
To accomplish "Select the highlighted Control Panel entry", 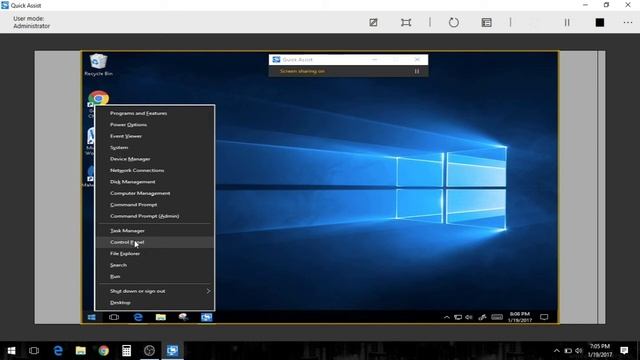I will 155,242.
